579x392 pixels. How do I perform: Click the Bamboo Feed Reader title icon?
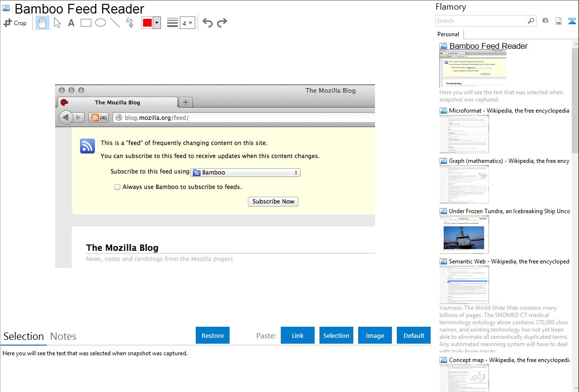click(6, 8)
